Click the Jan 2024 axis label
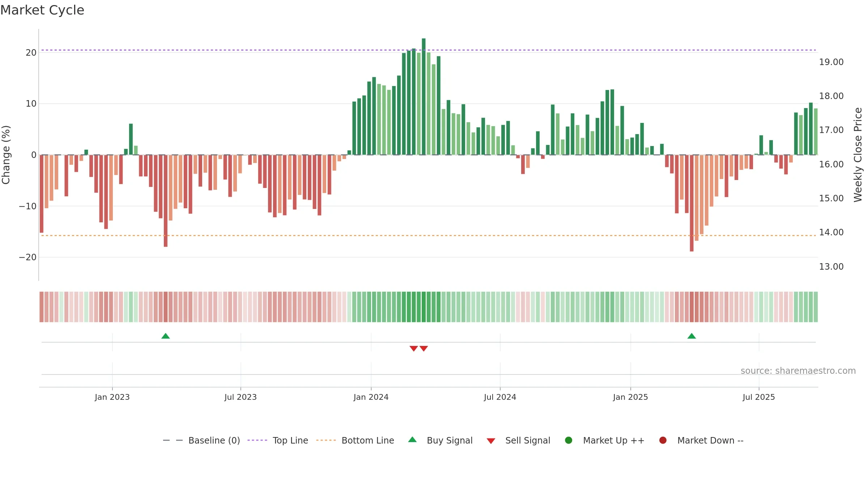This screenshot has height=488, width=868. tap(371, 397)
